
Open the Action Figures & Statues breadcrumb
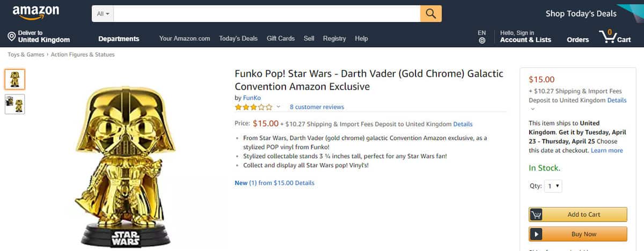(x=83, y=54)
